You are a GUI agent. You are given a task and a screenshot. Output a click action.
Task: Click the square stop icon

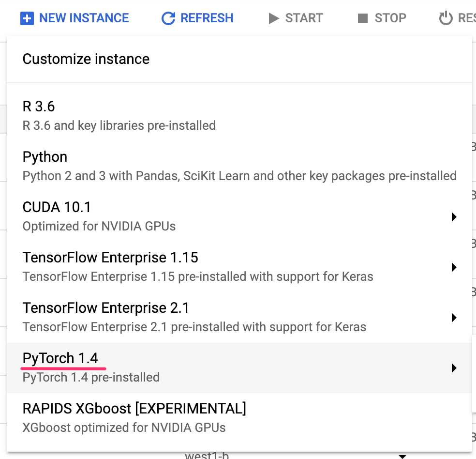(362, 18)
